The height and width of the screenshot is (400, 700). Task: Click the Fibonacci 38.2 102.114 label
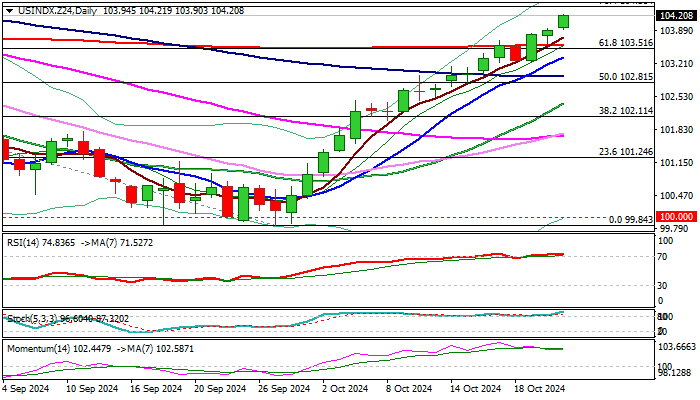coord(625,111)
